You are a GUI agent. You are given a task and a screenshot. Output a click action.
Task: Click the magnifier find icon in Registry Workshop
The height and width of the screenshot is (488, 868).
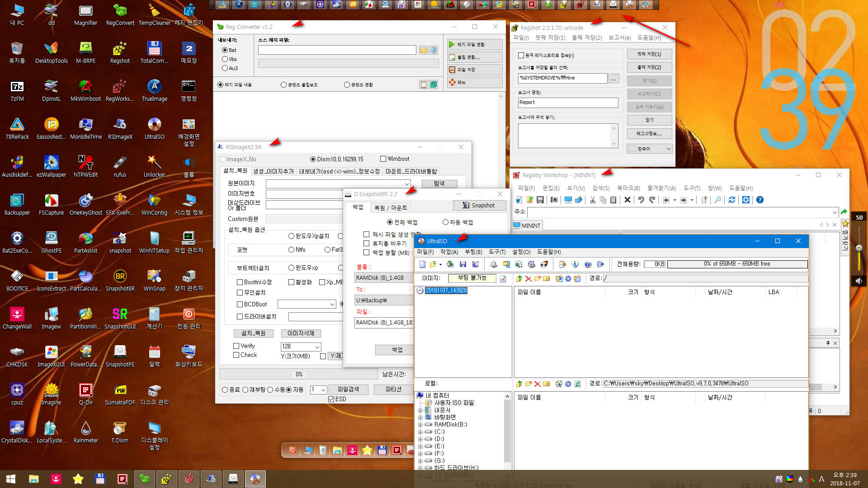coord(717,200)
